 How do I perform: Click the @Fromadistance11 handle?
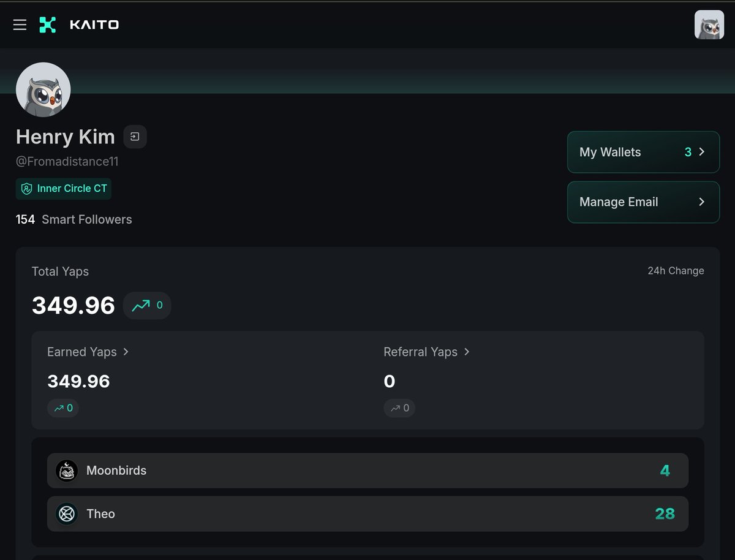tap(67, 162)
